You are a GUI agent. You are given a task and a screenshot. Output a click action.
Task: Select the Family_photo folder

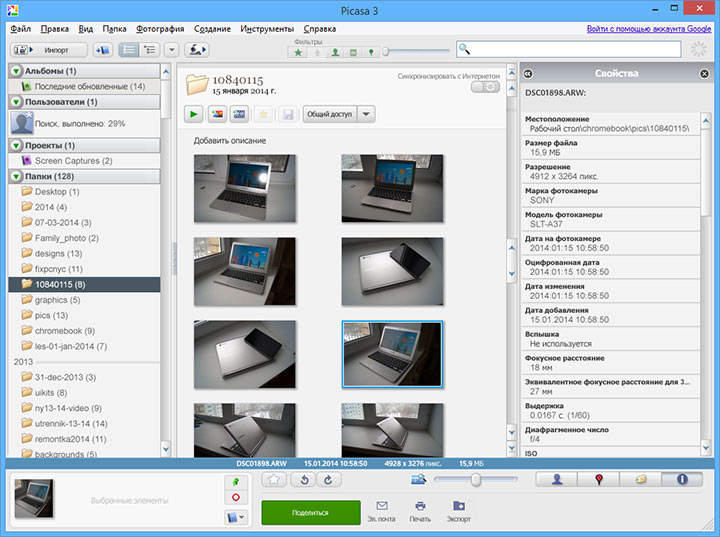pos(84,238)
